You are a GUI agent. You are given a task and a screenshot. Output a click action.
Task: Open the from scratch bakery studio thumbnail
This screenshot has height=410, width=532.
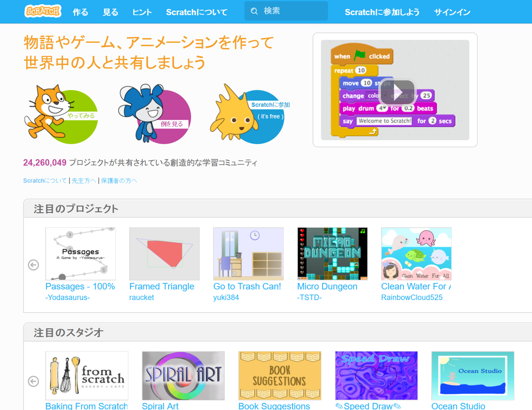[87, 376]
